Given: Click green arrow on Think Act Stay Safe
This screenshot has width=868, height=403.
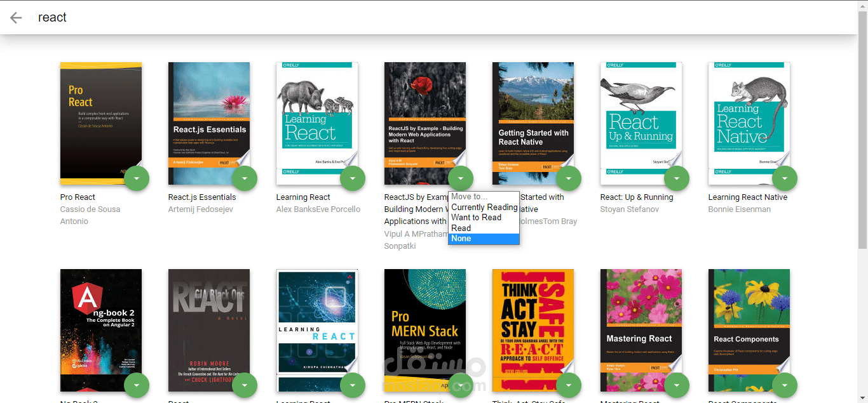Looking at the screenshot, I should coord(569,385).
